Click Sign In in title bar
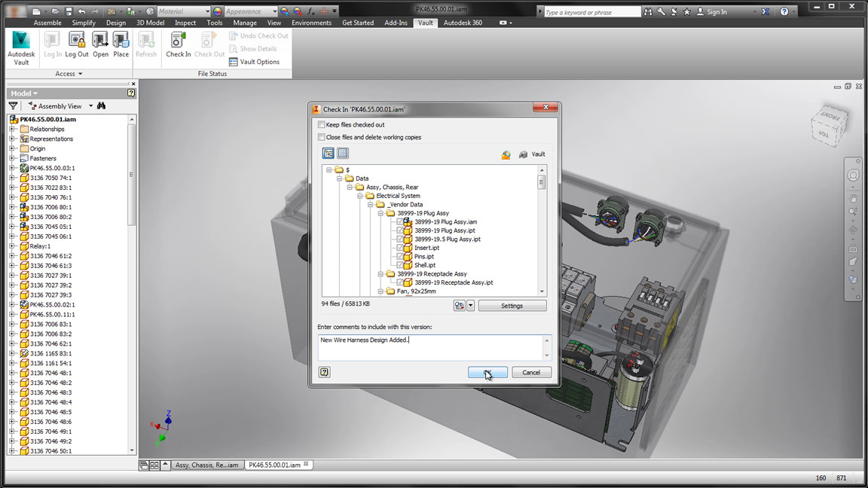868x488 pixels. coord(717,11)
